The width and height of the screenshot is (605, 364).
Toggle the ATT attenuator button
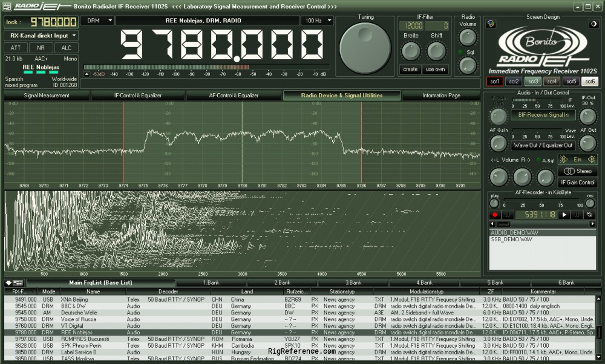tap(16, 48)
